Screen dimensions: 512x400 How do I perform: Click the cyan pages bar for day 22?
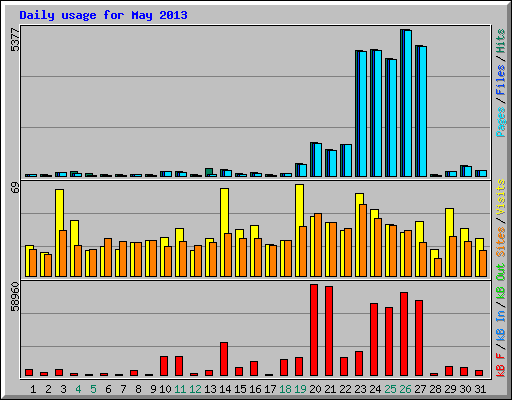pyautogui.click(x=348, y=160)
